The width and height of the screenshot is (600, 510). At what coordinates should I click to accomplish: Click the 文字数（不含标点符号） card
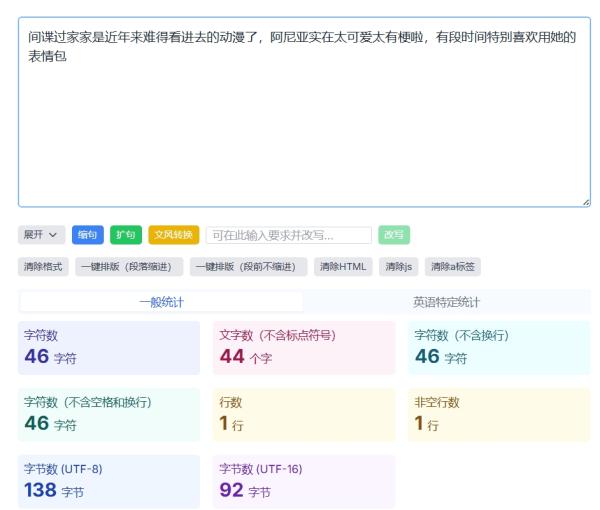pyautogui.click(x=304, y=348)
